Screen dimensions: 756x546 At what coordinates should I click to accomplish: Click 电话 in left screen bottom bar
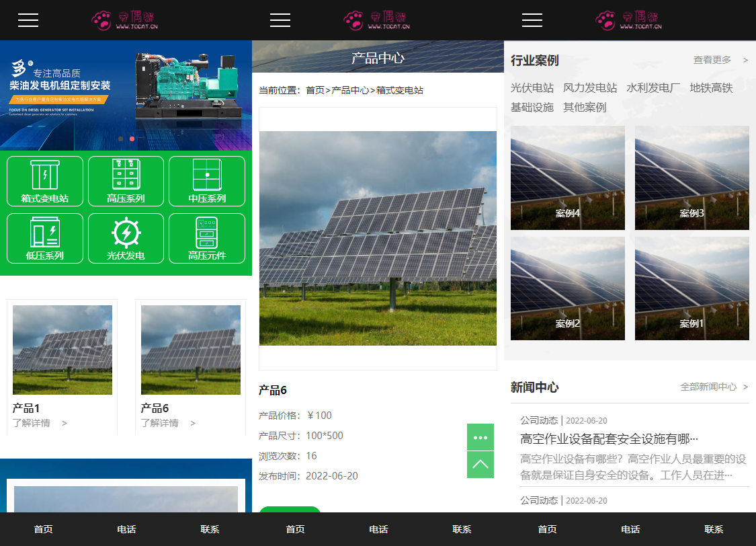pyautogui.click(x=126, y=529)
